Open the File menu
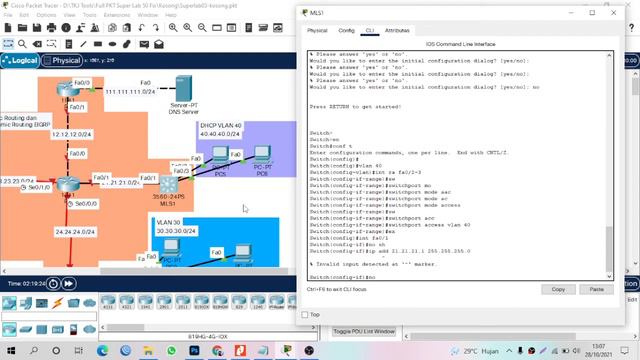This screenshot has height=360, width=640. pos(8,15)
